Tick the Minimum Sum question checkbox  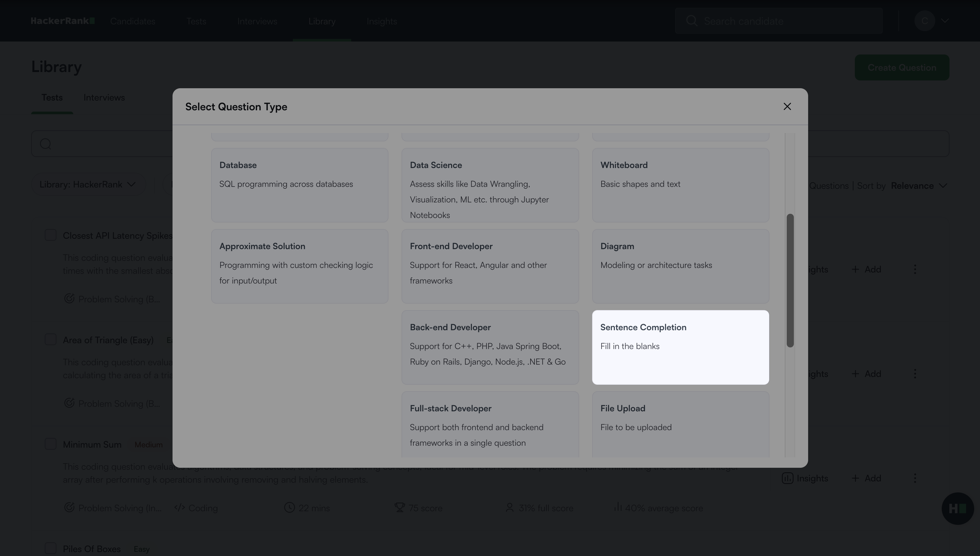pos(50,444)
